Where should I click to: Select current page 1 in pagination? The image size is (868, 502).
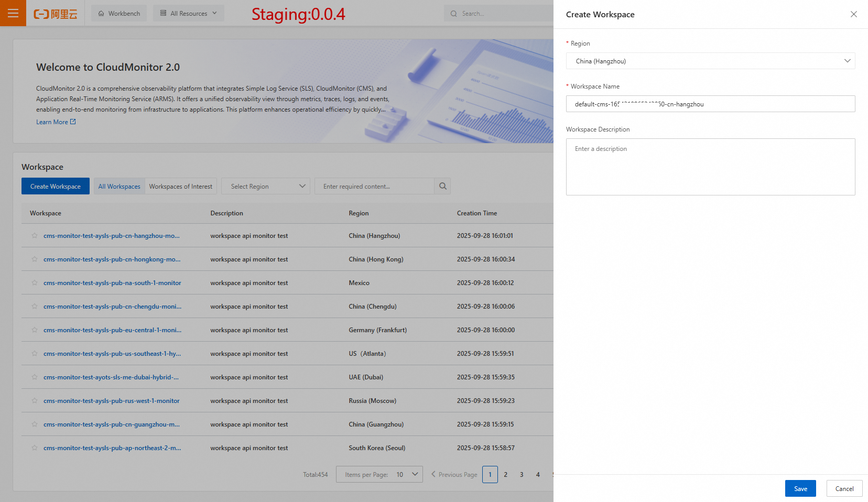[x=490, y=474]
